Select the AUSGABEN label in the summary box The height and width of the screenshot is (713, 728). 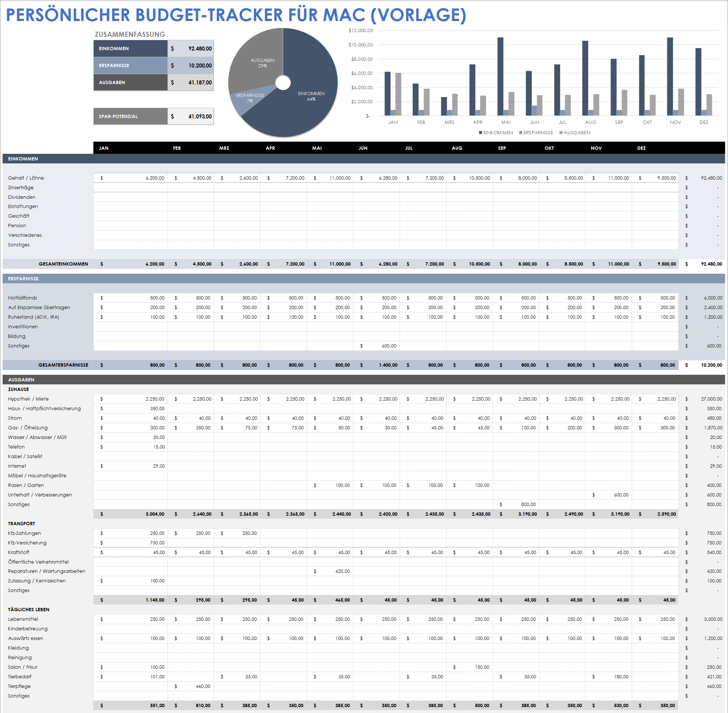click(130, 82)
